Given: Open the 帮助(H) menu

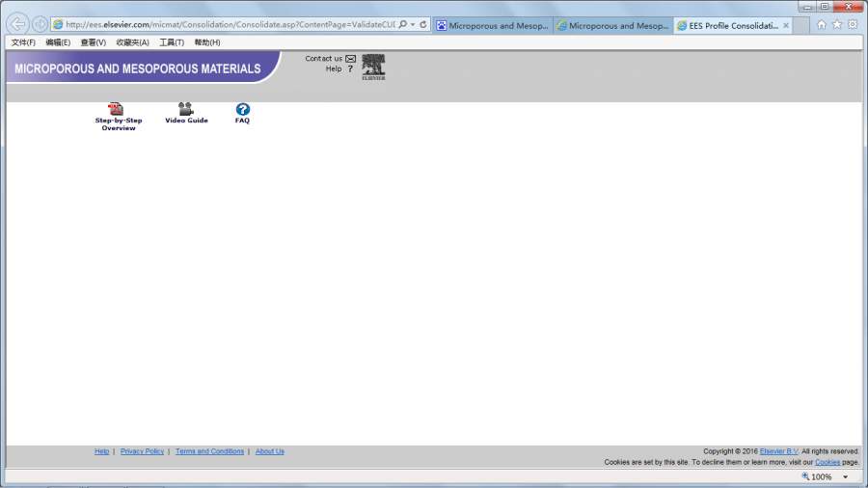Looking at the screenshot, I should click(x=207, y=42).
